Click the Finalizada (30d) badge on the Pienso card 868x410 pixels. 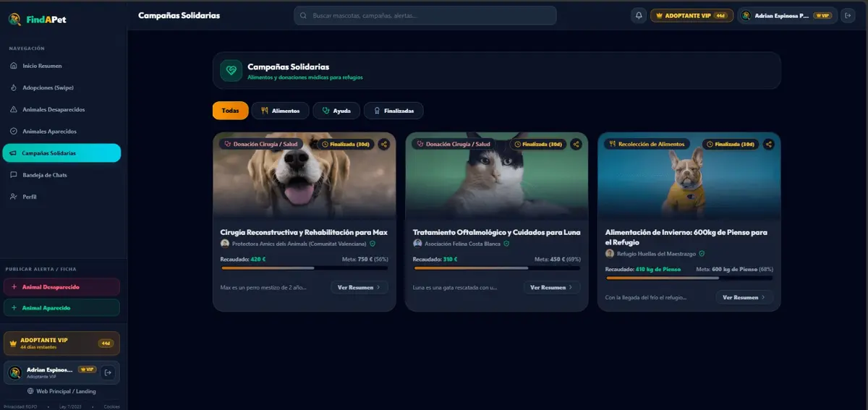[731, 144]
